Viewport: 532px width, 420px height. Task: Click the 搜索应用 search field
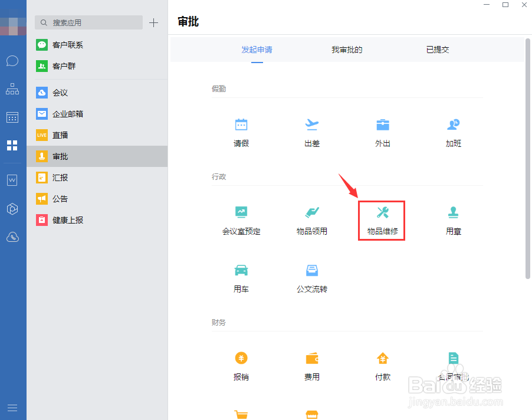88,22
